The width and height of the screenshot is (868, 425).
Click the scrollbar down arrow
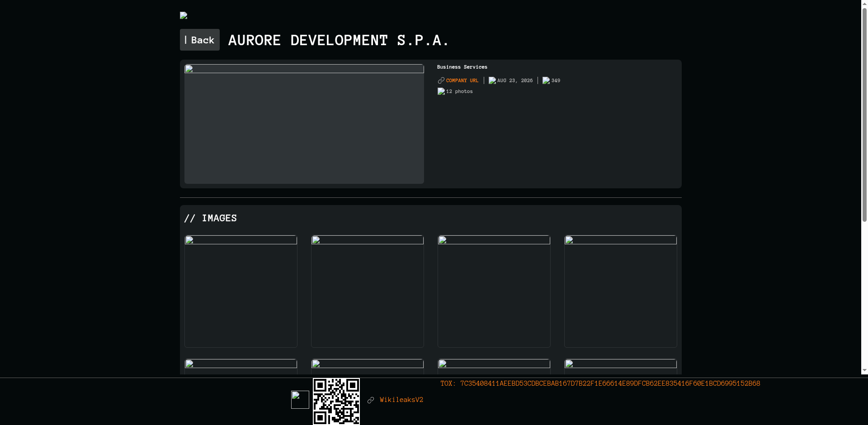pos(864,370)
